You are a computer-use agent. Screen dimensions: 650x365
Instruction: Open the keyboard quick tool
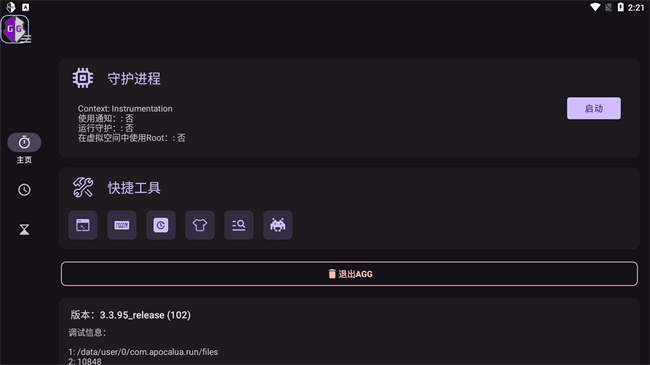click(x=122, y=225)
